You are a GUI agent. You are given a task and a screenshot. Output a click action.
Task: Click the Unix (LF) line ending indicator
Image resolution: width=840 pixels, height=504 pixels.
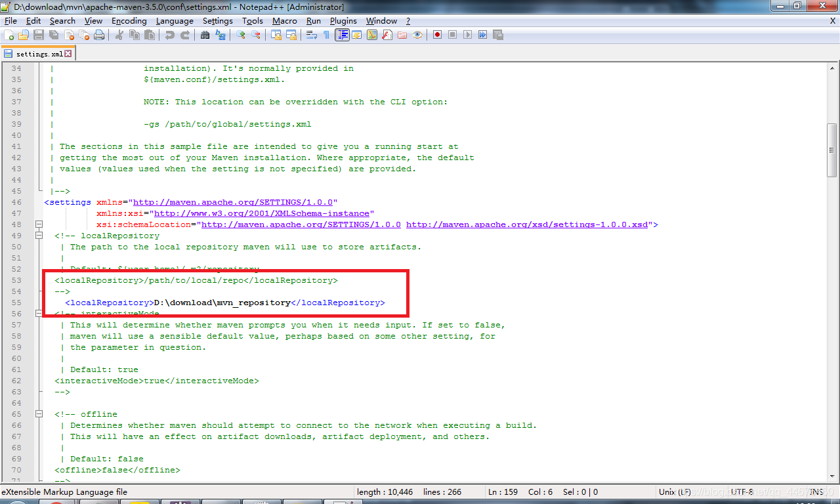(674, 492)
